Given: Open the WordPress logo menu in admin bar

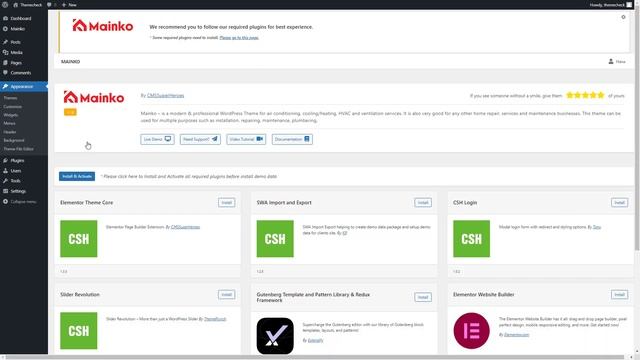Looking at the screenshot, I should (5, 4).
